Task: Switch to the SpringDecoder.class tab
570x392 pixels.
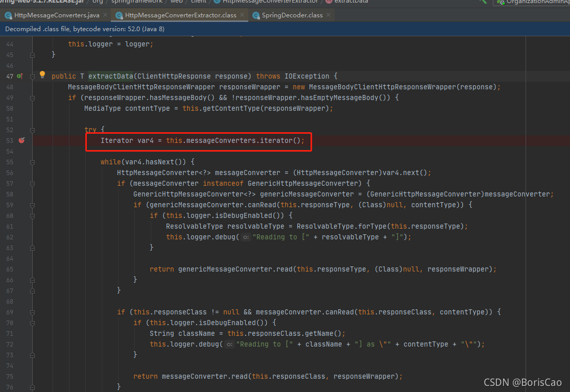Action: [289, 15]
